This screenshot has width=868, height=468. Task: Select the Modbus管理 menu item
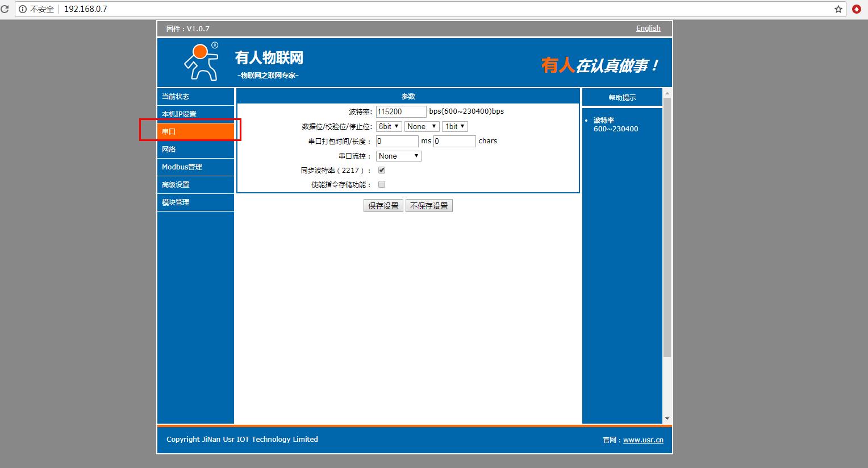195,167
